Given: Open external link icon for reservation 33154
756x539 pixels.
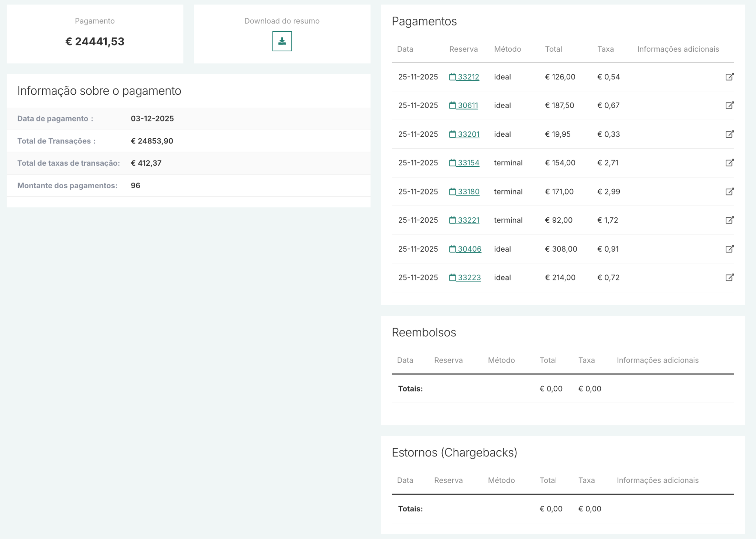Looking at the screenshot, I should point(729,163).
